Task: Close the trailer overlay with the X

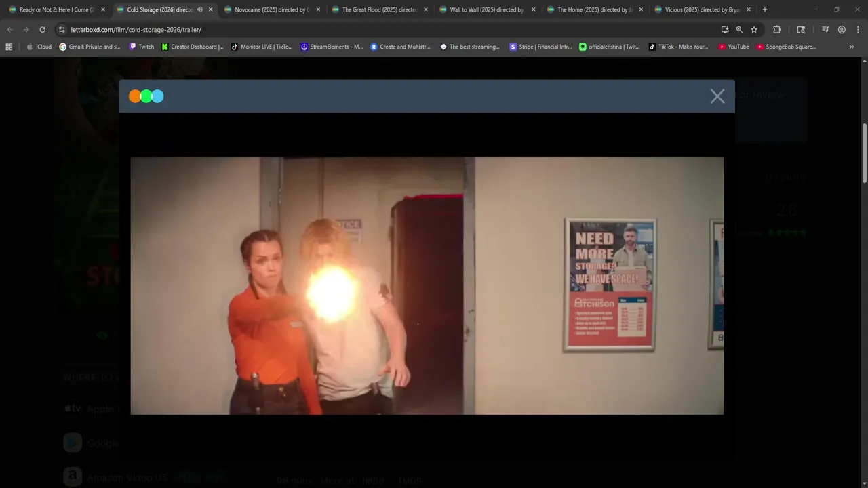Action: click(717, 96)
